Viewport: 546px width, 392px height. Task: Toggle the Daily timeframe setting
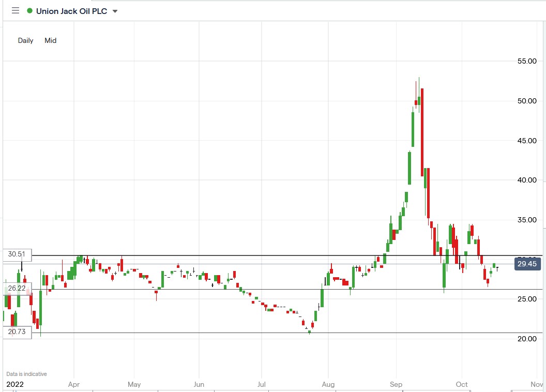click(25, 40)
